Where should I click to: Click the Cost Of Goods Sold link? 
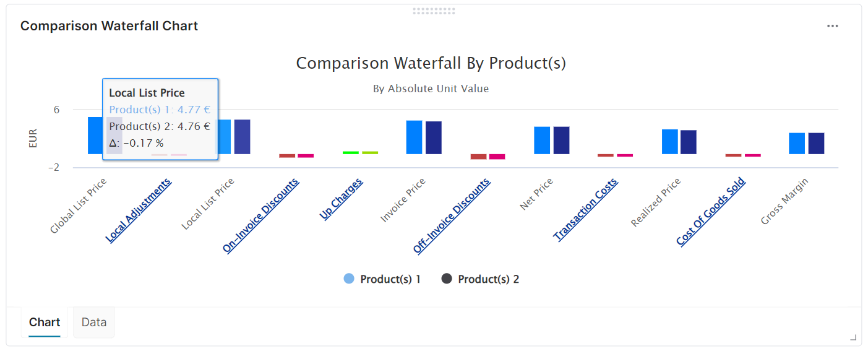click(x=711, y=211)
